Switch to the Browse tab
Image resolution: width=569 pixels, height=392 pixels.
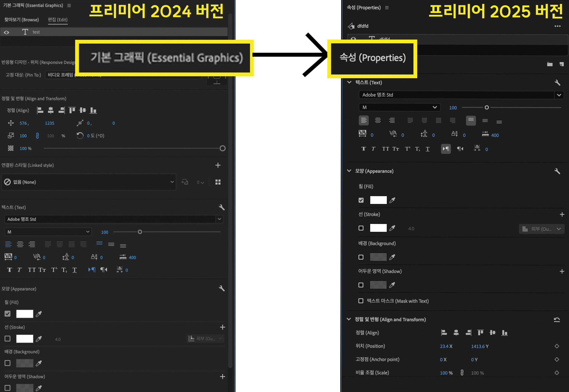pos(22,20)
